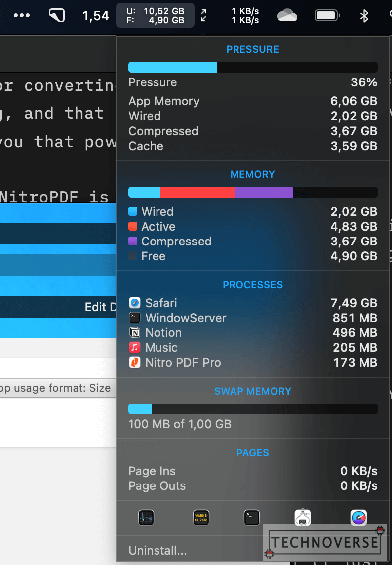The image size is (392, 565).
Task: Click the dark Free legend swatch
Action: tap(133, 256)
